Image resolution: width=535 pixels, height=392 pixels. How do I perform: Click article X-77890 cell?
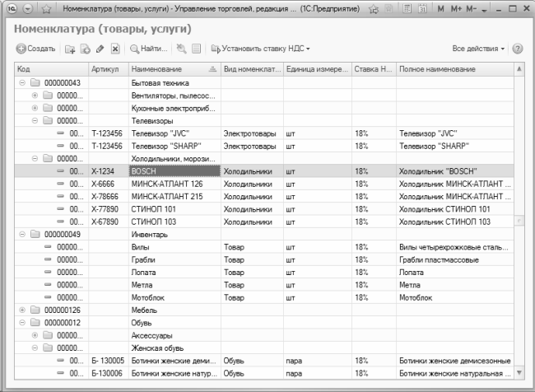click(x=109, y=209)
